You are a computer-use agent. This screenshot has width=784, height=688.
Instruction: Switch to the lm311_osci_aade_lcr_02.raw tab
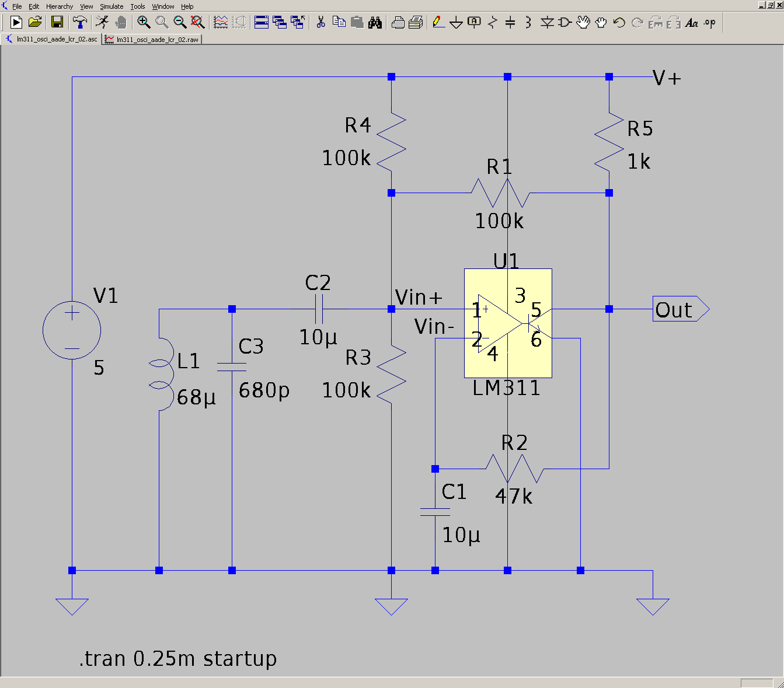152,39
